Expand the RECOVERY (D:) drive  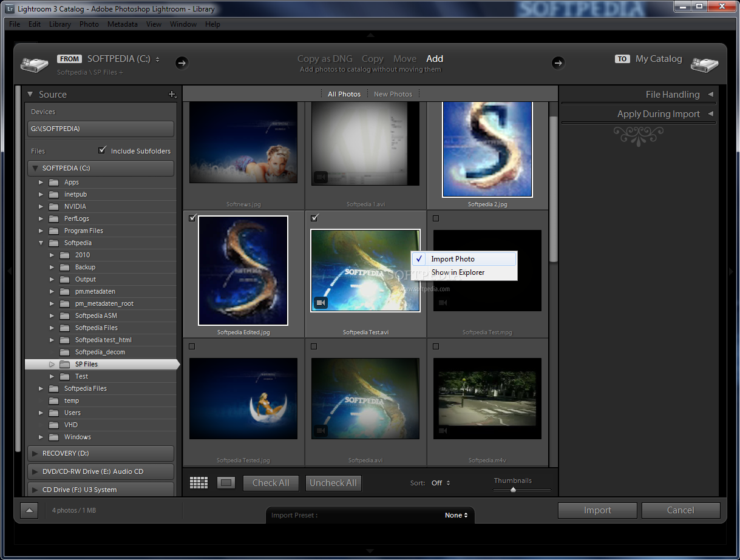[x=35, y=453]
